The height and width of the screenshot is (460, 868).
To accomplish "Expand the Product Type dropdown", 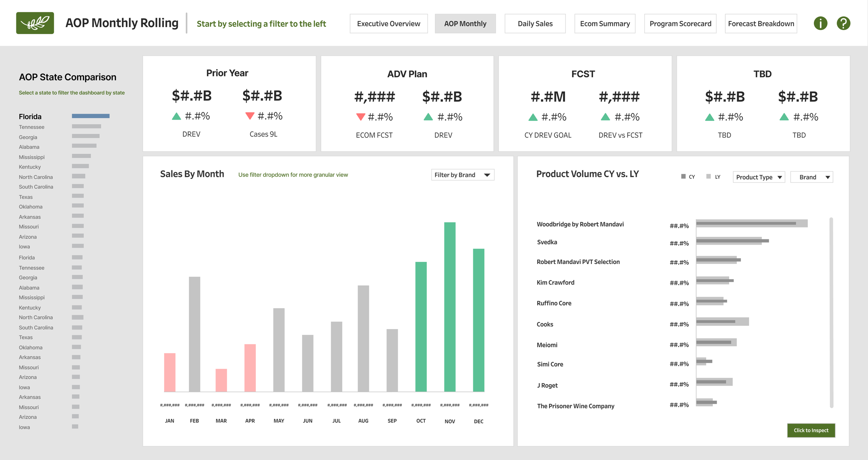I will [x=759, y=177].
